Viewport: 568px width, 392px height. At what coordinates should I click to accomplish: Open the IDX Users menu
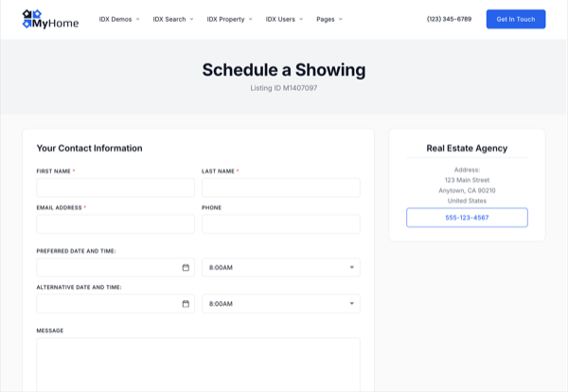point(284,19)
